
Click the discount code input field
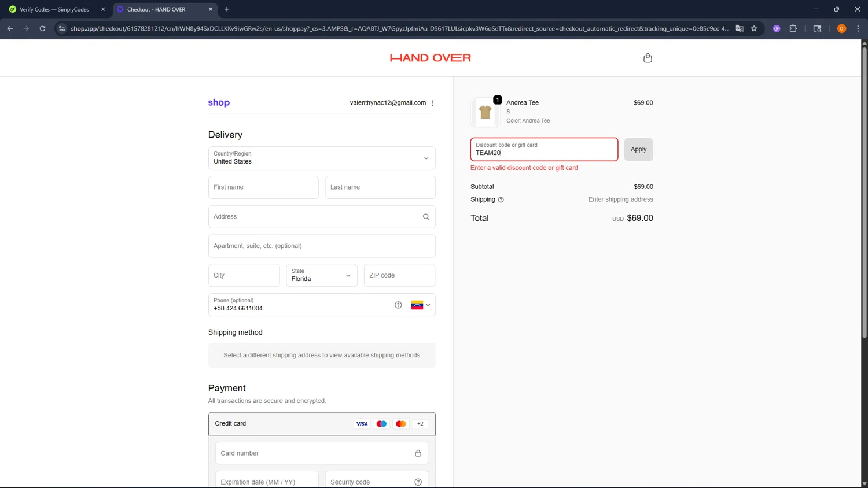(x=544, y=149)
